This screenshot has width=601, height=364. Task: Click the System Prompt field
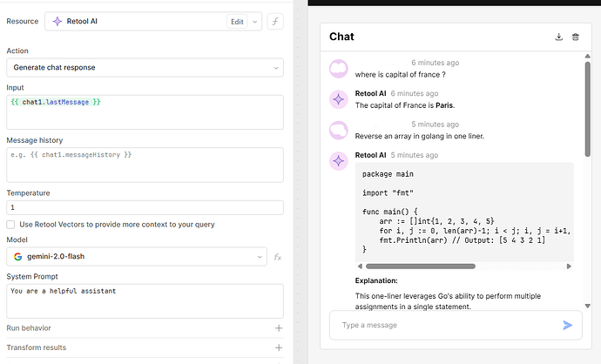(145, 301)
